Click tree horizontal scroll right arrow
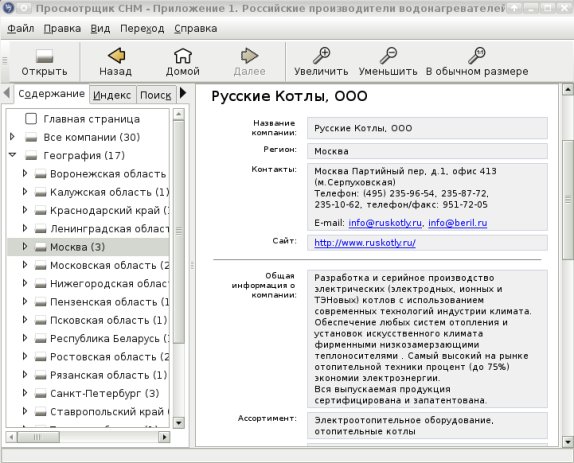This screenshot has width=574, height=463. [x=164, y=437]
